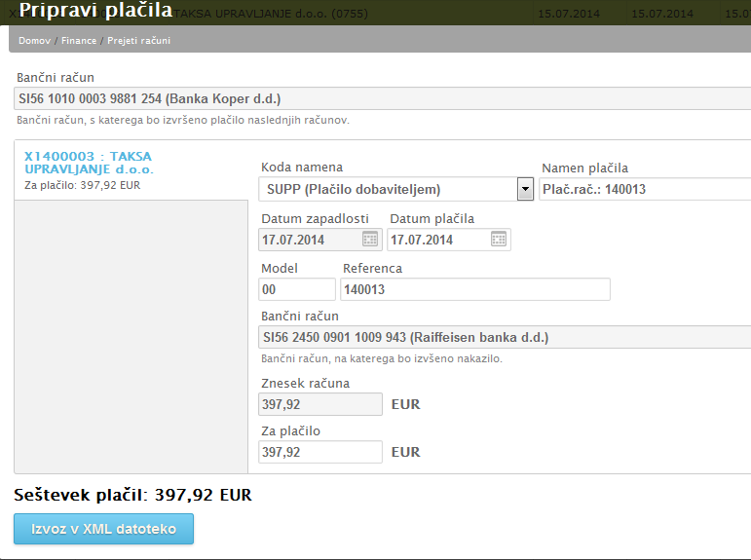Click the Znesek računa amount field
This screenshot has width=751, height=560.
[x=320, y=404]
